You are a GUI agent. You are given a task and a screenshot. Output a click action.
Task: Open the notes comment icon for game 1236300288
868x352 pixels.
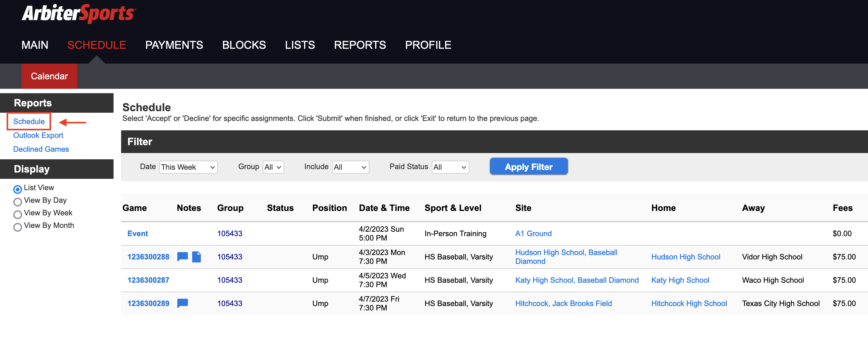click(x=182, y=257)
